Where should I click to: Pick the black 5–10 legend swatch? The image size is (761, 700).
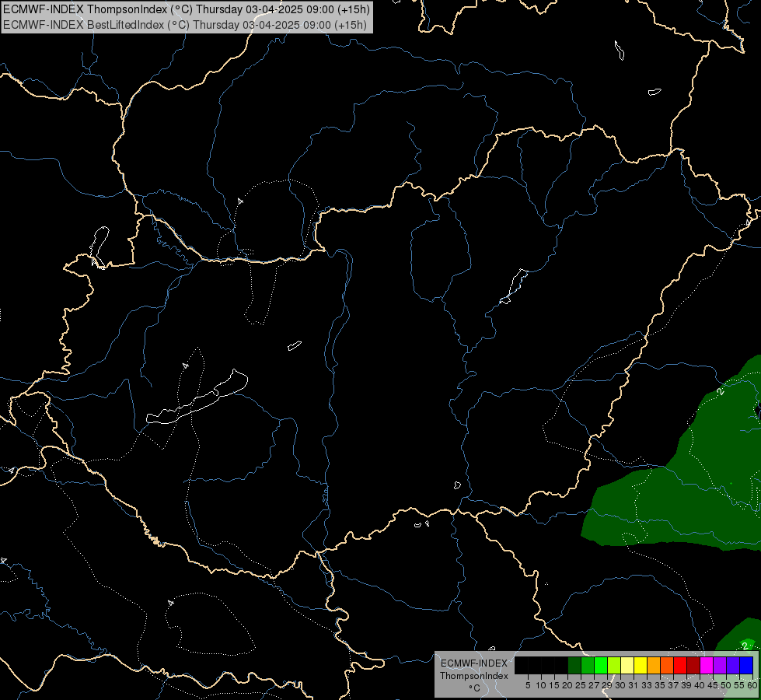pyautogui.click(x=535, y=665)
